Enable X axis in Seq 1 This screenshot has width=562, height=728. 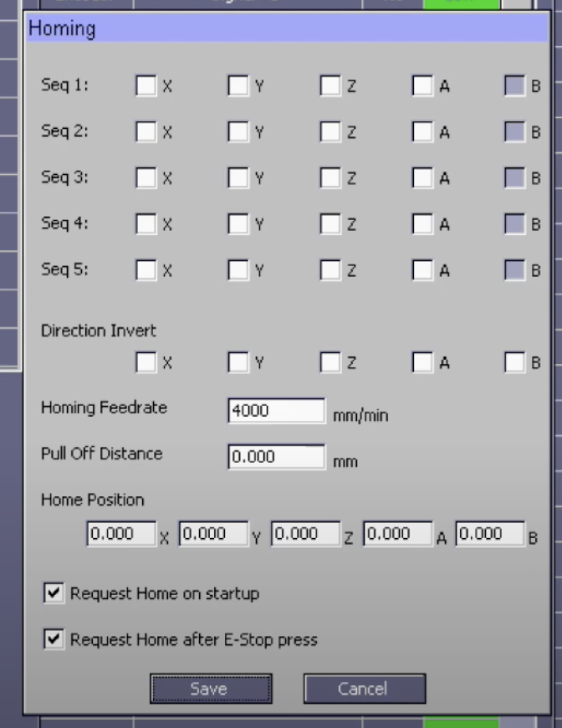pos(146,85)
